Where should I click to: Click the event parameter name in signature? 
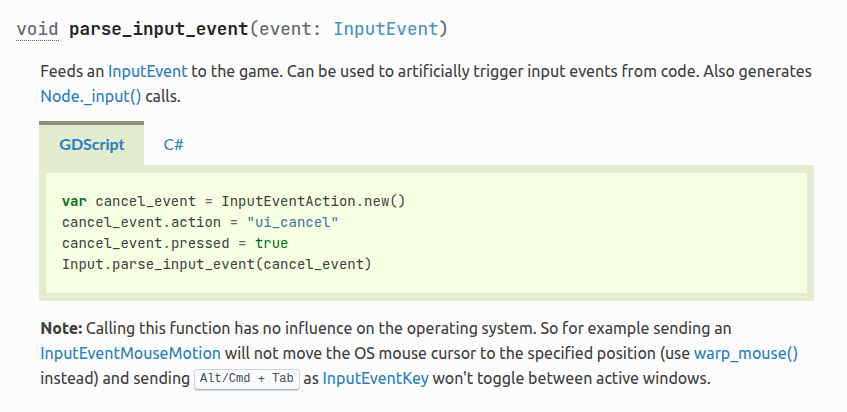282,28
